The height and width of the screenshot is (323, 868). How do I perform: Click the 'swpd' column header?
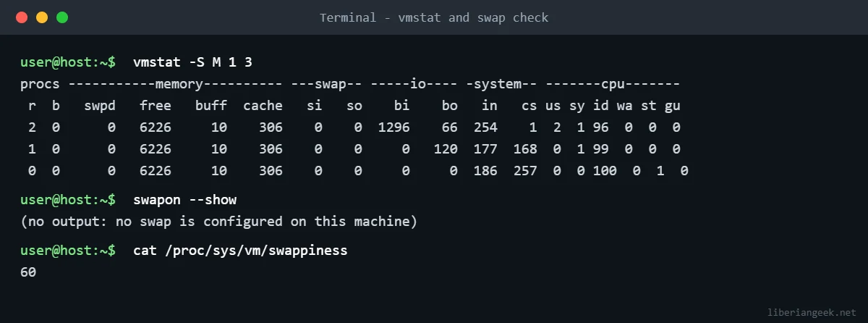point(101,106)
